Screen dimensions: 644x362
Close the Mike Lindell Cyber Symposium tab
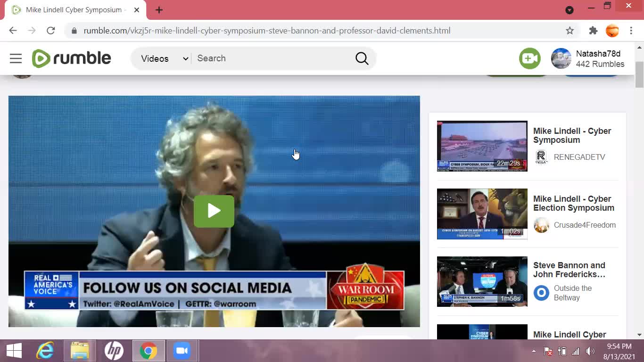point(137,10)
